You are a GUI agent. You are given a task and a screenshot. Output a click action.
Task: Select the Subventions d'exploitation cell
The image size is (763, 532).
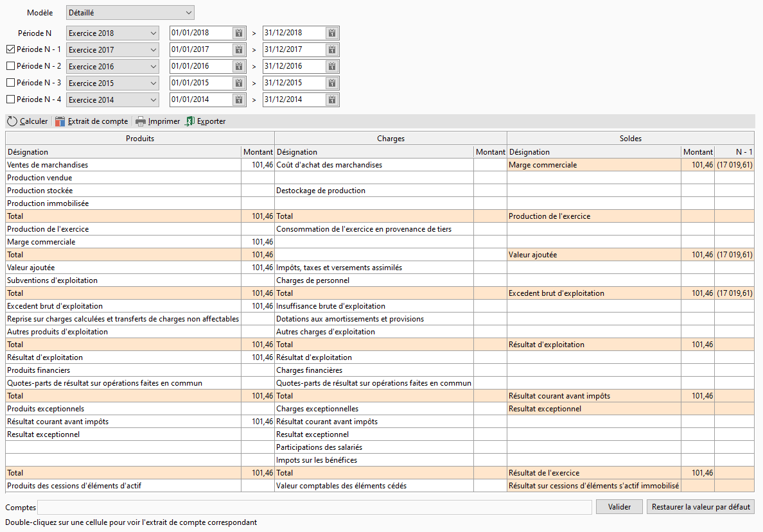(123, 280)
